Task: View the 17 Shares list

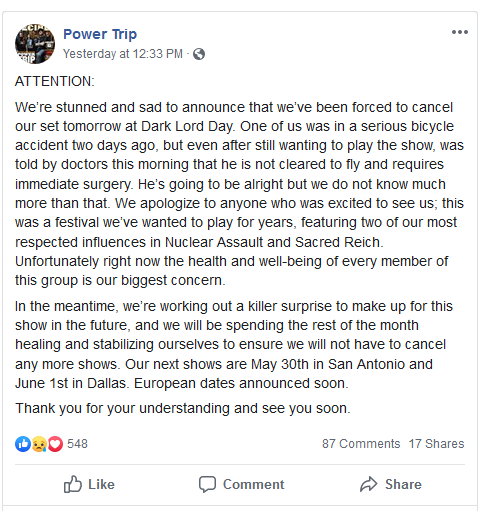Action: pos(436,444)
